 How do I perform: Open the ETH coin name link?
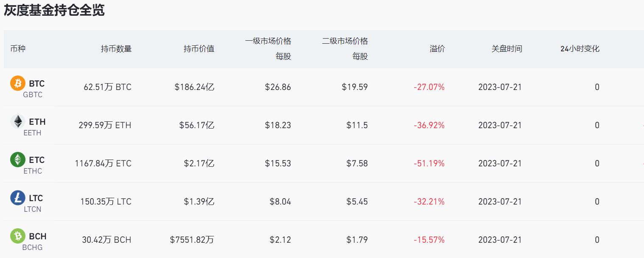coord(37,121)
